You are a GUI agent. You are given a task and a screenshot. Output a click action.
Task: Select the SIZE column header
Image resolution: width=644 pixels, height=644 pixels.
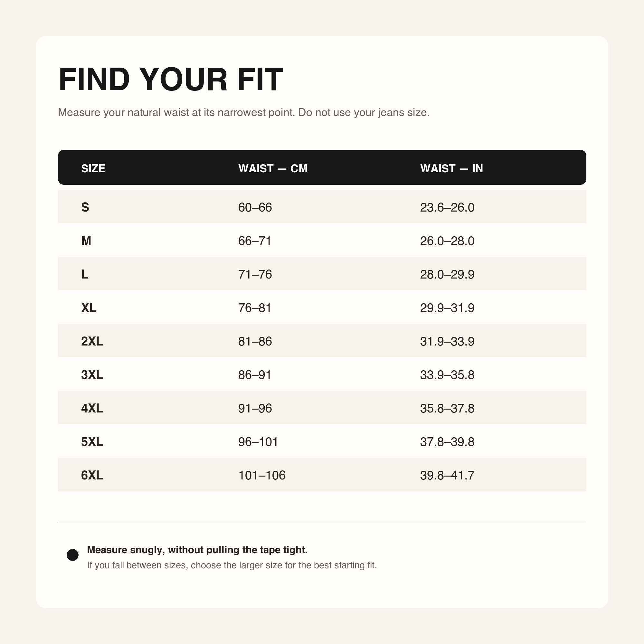pos(93,168)
